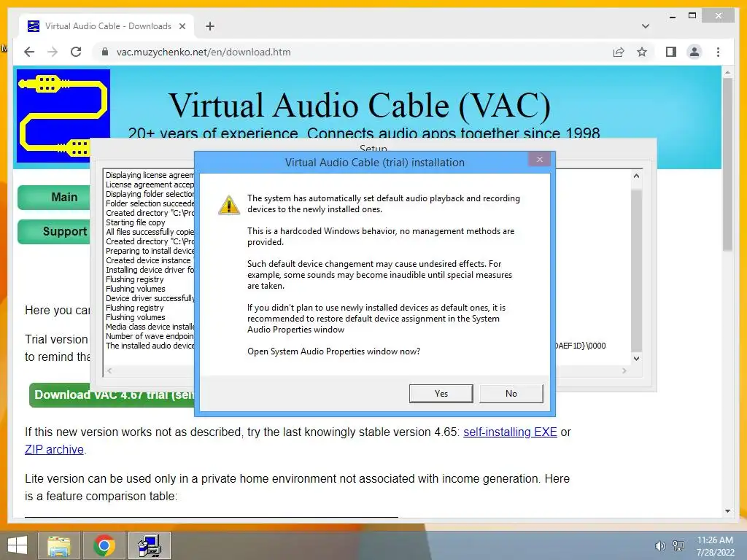747x560 pixels.
Task: Bookmark this page with star icon
Action: pyautogui.click(x=642, y=52)
